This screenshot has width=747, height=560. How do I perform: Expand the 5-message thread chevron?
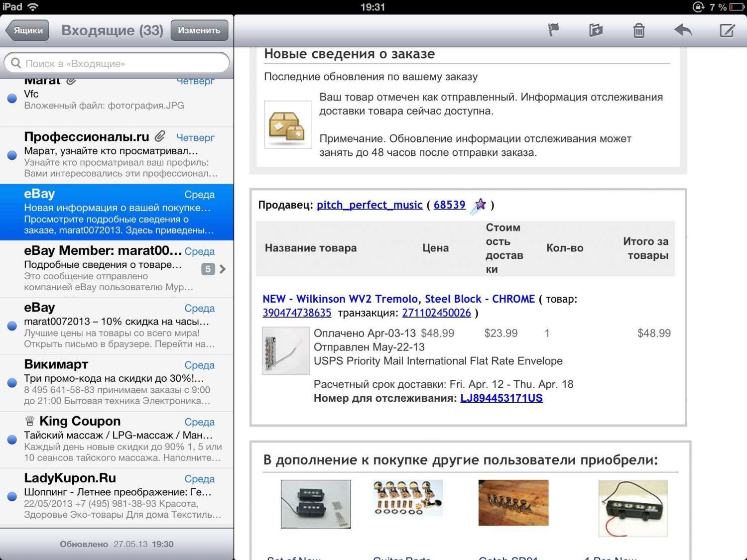(x=222, y=269)
